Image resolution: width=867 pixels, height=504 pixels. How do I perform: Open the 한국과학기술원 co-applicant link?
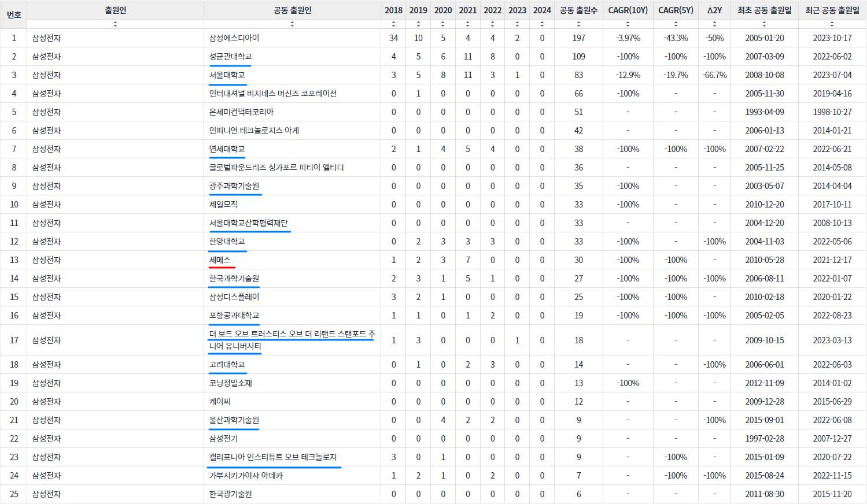[x=234, y=279]
